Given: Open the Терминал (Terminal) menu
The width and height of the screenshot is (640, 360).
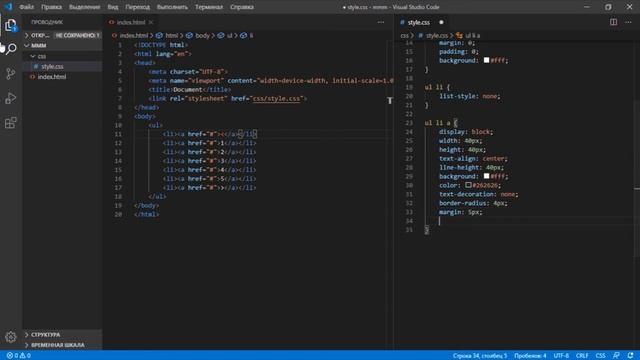Looking at the screenshot, I should [x=209, y=7].
